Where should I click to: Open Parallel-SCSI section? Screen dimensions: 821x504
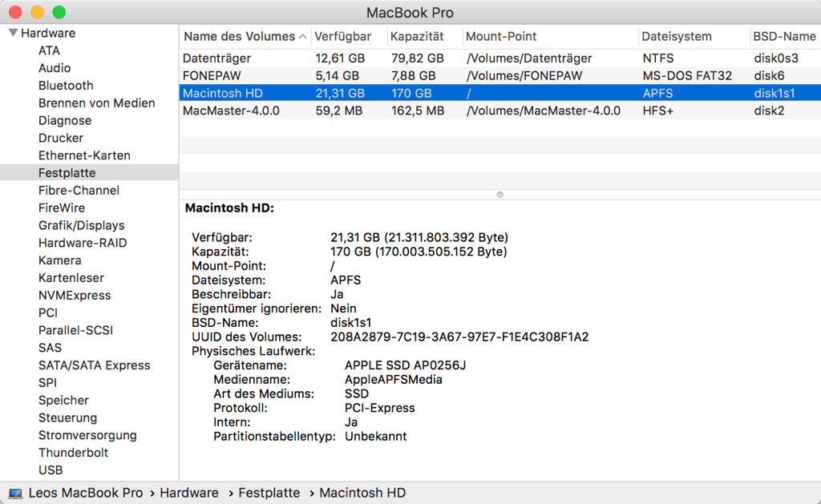tap(75, 330)
